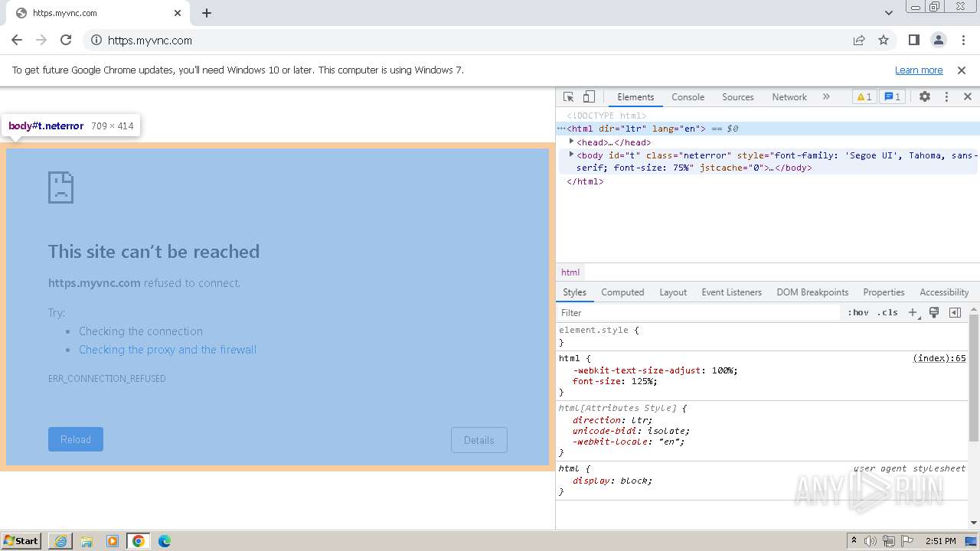Show hidden tray icons arrow

(x=854, y=541)
